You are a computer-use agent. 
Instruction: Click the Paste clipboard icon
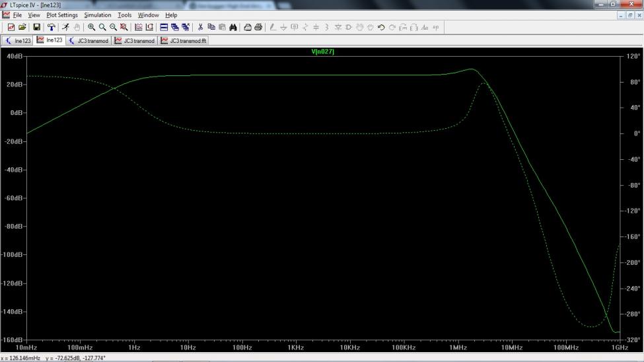coord(222,27)
